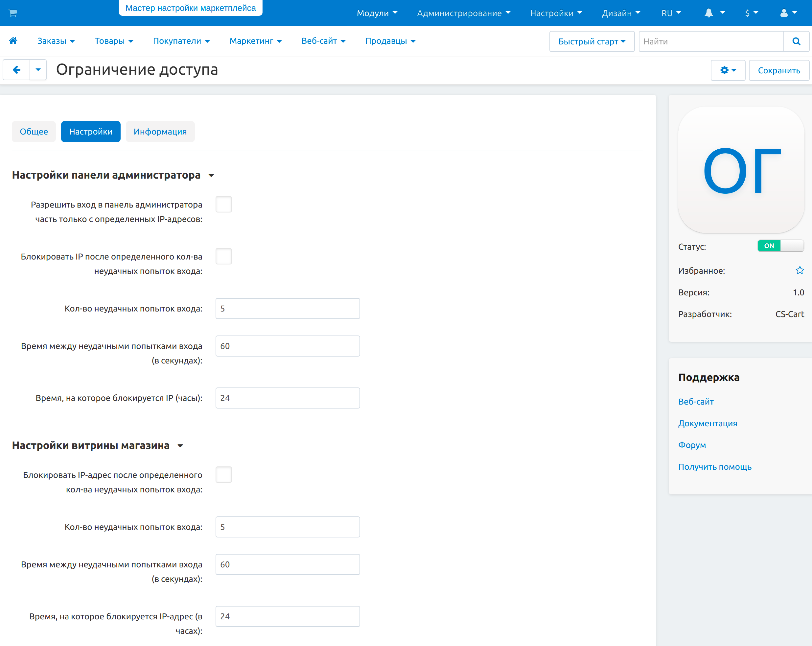Collapse storefront settings section
The image size is (812, 646).
click(180, 446)
